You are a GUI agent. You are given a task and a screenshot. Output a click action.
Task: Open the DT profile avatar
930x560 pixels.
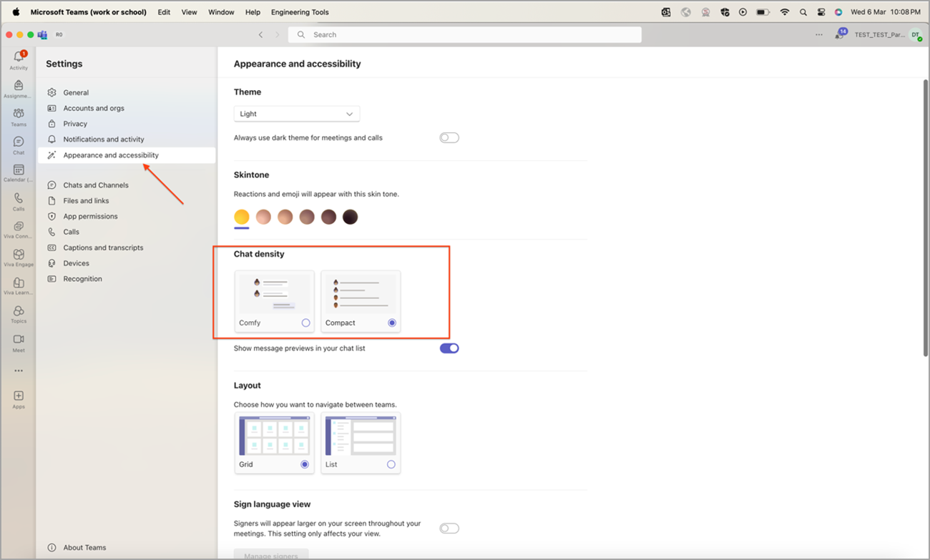916,34
